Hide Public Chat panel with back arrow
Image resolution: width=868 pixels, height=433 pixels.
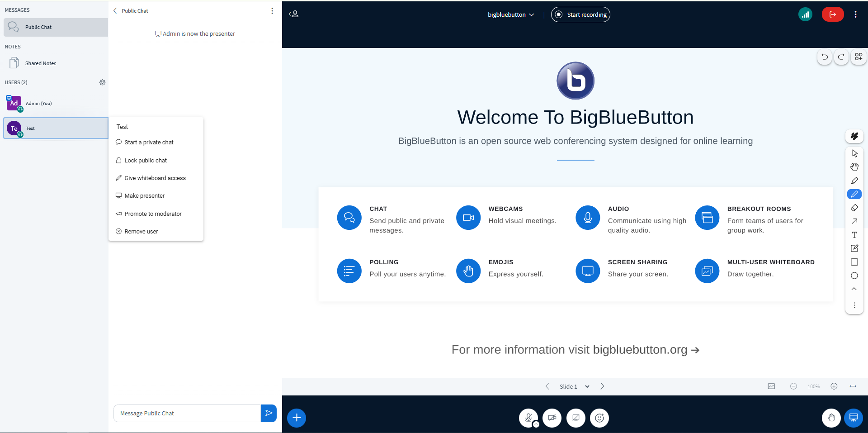(x=115, y=11)
